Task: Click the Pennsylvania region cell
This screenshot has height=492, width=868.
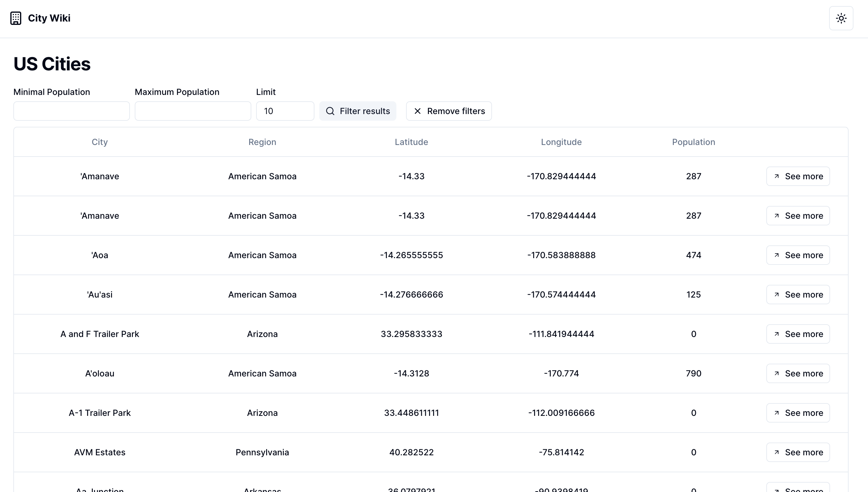Action: 262,452
